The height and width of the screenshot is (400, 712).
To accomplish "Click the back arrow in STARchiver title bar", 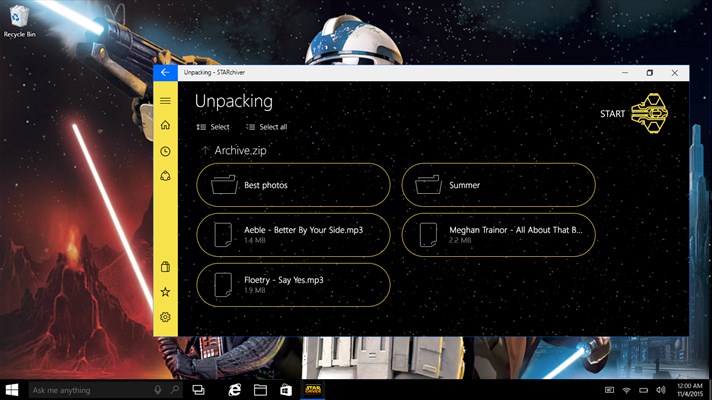I will pyautogui.click(x=165, y=73).
